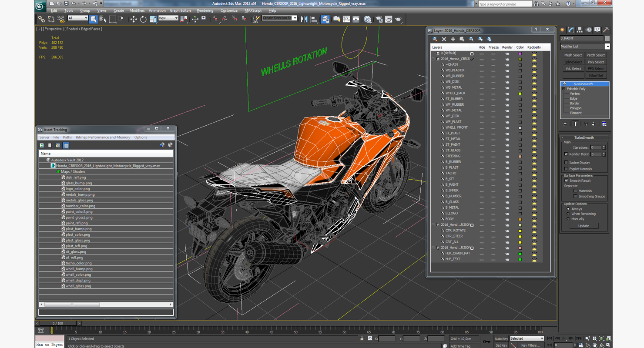Screen dimensions: 644x348
Task: Toggle the Angle Snap tool
Action: (225, 19)
